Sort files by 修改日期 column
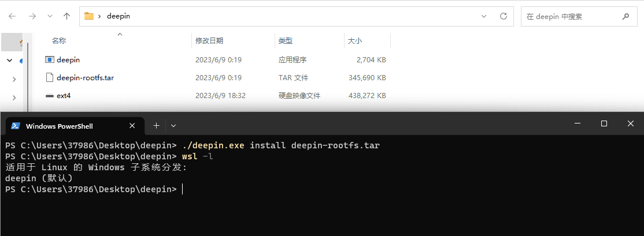The image size is (644, 236). coord(209,41)
